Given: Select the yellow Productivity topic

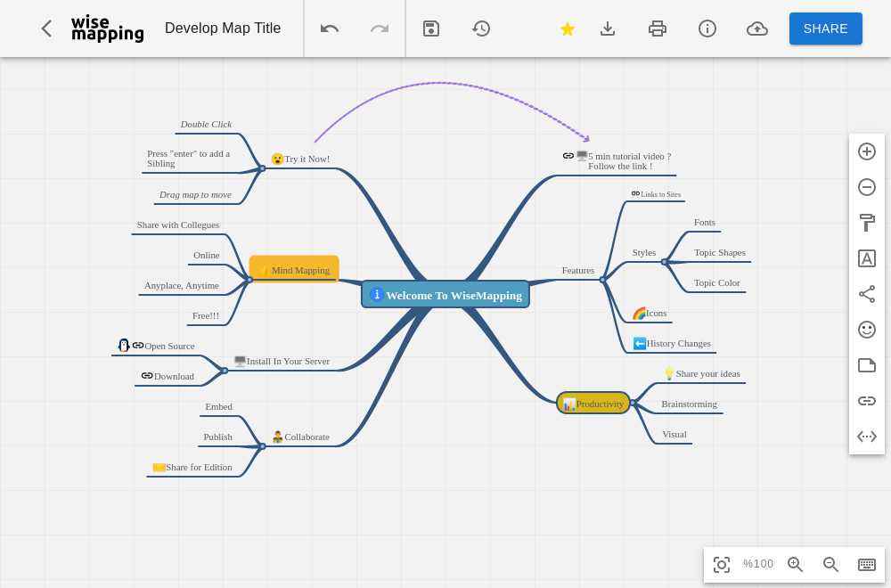Looking at the screenshot, I should pyautogui.click(x=593, y=404).
